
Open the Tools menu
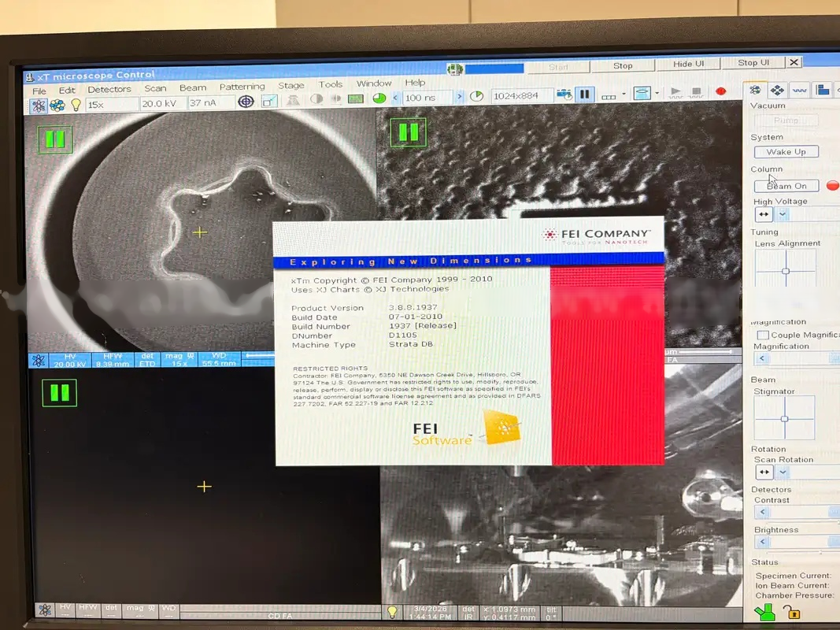pyautogui.click(x=330, y=84)
